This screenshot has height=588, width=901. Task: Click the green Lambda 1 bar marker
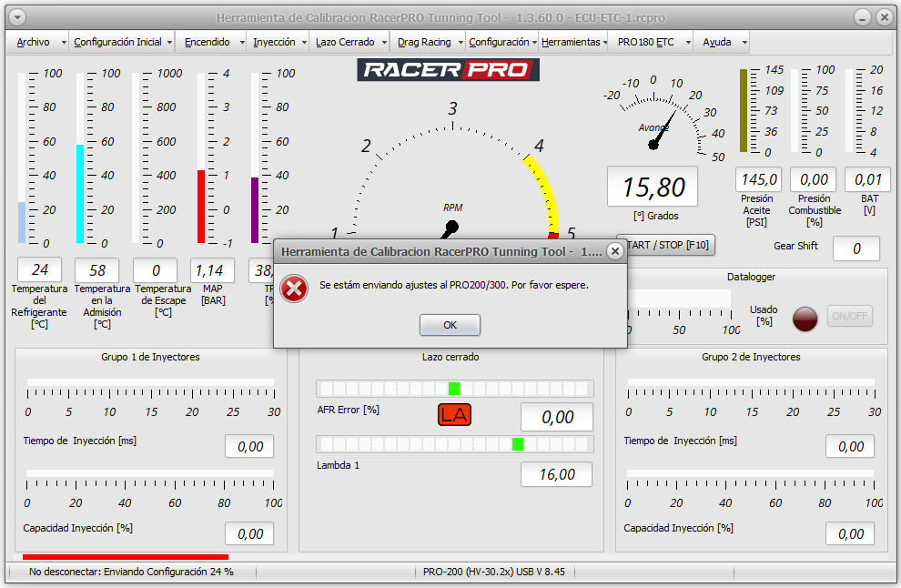click(x=518, y=443)
